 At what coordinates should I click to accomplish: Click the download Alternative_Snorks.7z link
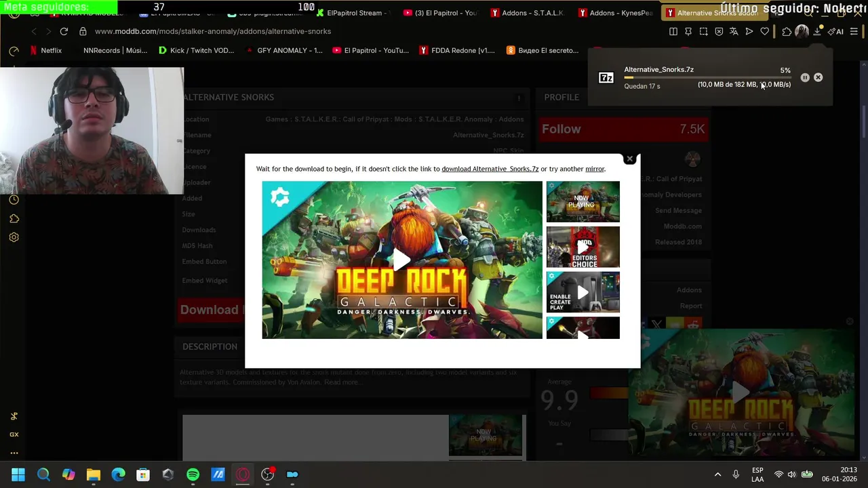(490, 169)
